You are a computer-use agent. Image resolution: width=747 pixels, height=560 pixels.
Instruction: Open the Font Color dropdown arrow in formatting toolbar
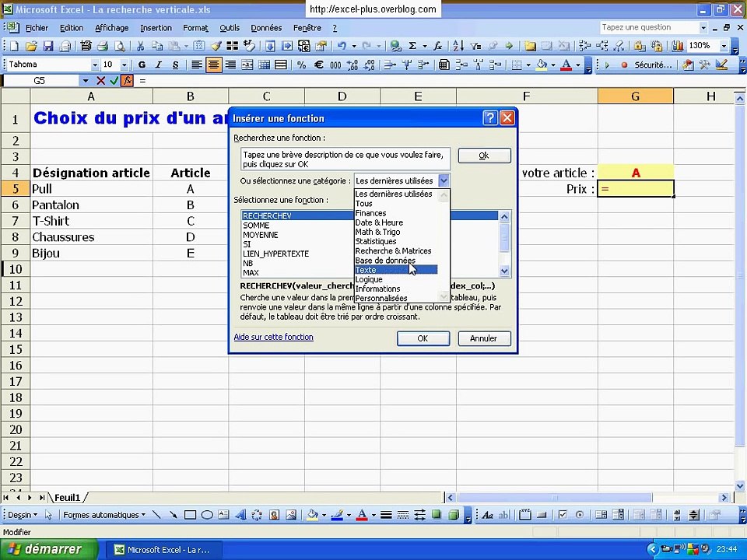578,65
